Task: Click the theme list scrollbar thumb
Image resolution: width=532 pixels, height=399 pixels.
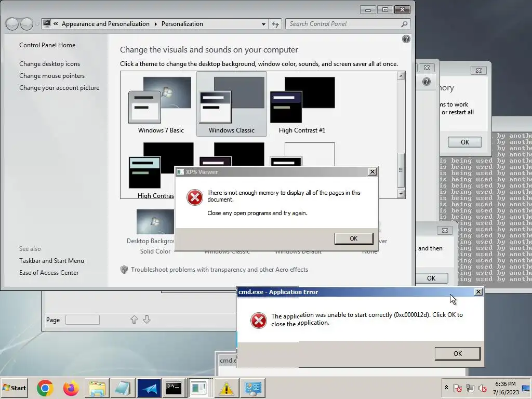Action: point(401,170)
